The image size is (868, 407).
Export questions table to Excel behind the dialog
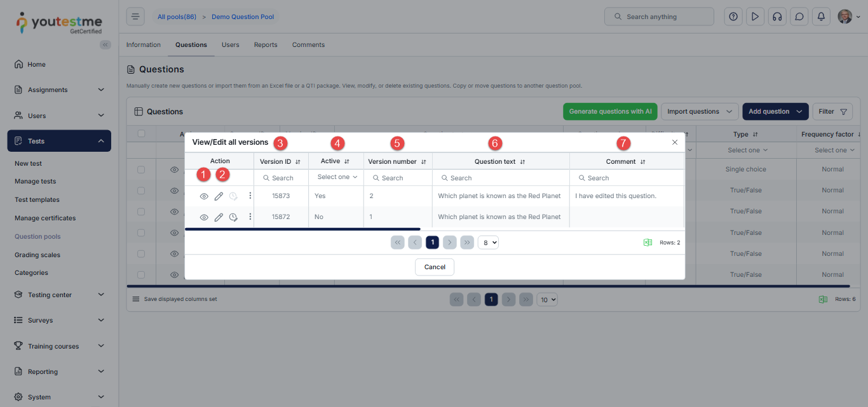click(823, 299)
